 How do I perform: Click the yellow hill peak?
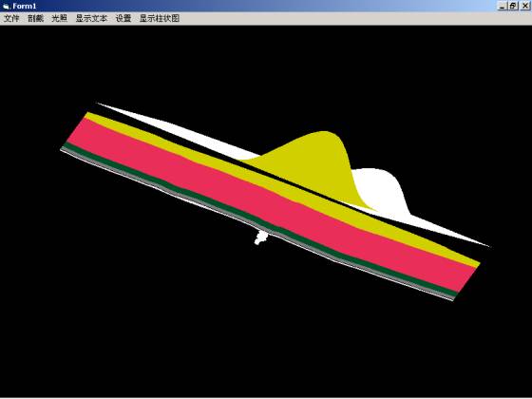326,134
